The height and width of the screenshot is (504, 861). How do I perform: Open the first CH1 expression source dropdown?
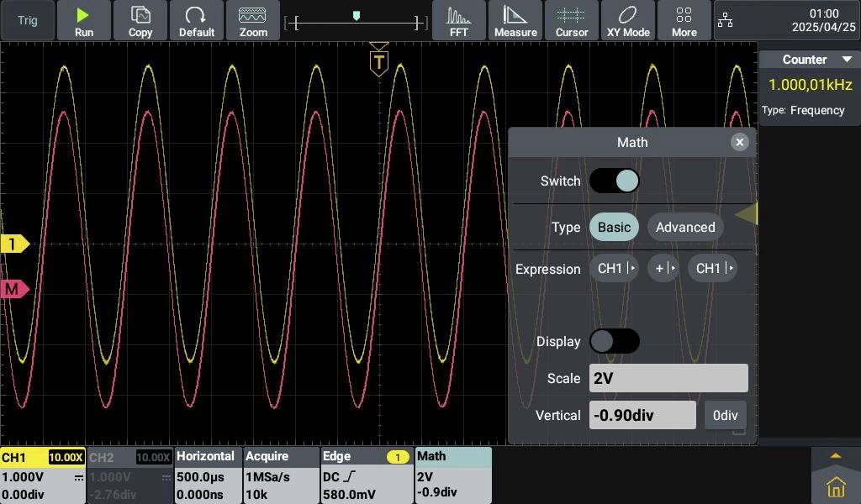[615, 268]
